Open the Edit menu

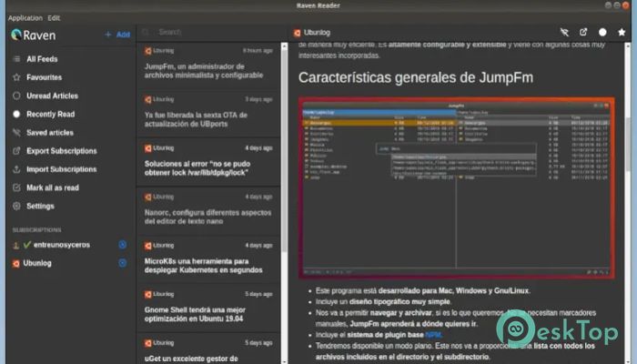54,18
